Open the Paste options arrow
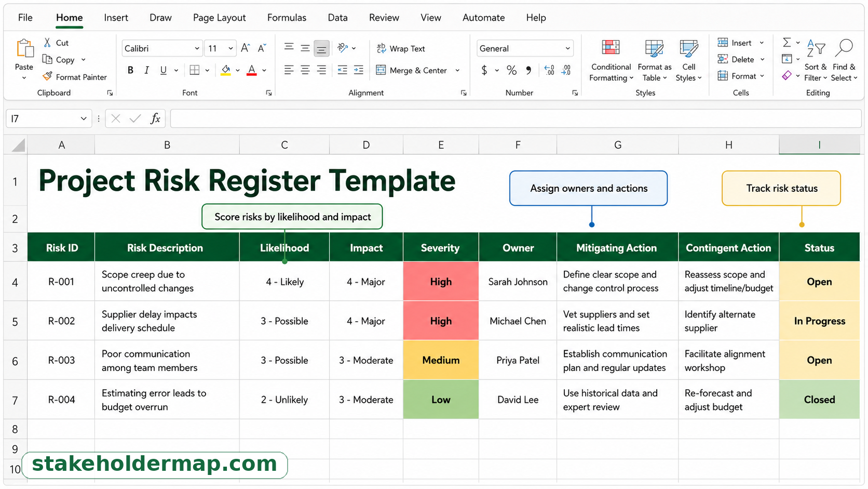The image size is (868, 489). (24, 78)
